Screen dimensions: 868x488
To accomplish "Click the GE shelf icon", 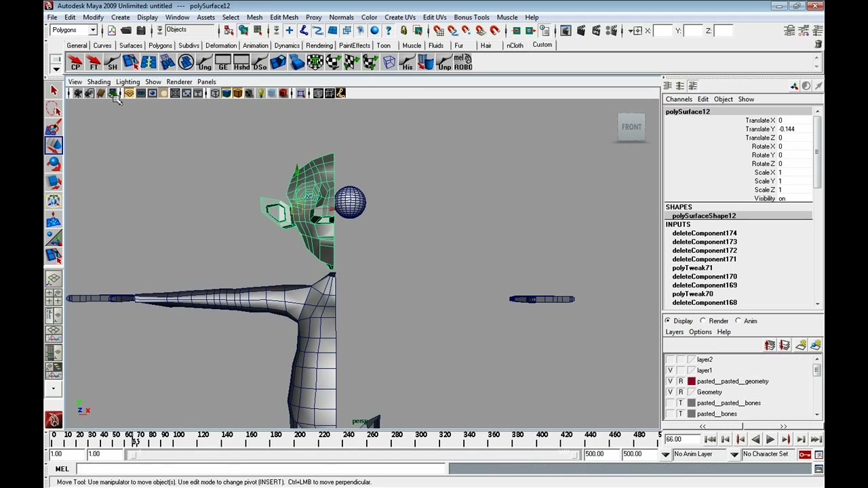I will click(x=222, y=63).
